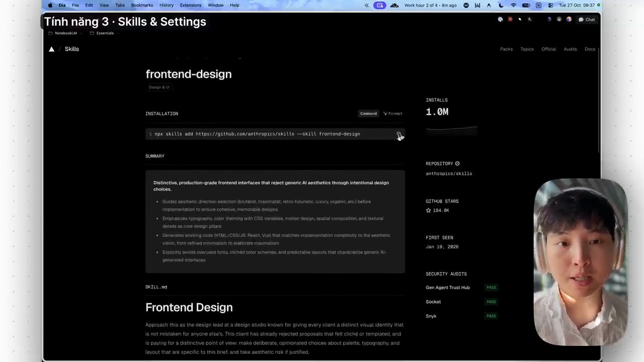
Task: Click the Wi-Fi status icon
Action: pos(513,5)
